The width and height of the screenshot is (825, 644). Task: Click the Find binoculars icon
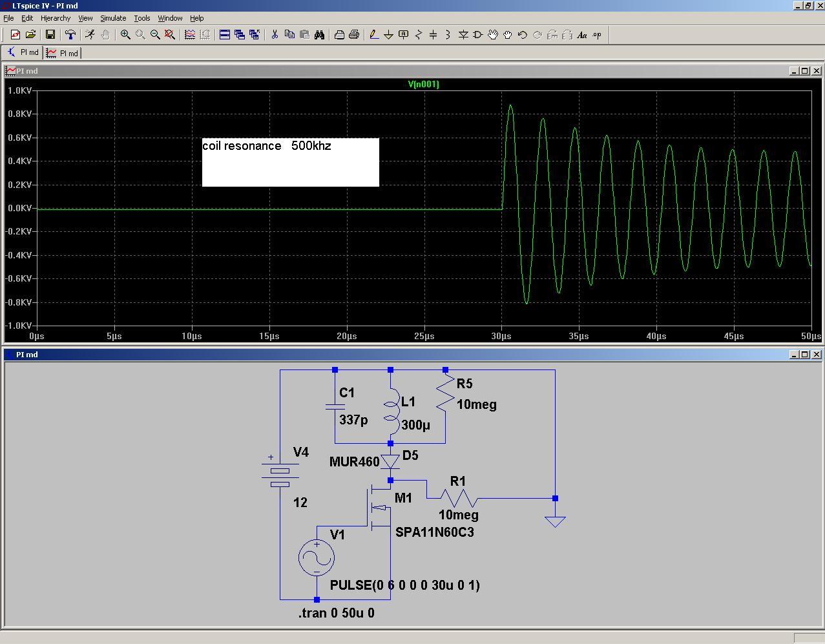click(319, 35)
